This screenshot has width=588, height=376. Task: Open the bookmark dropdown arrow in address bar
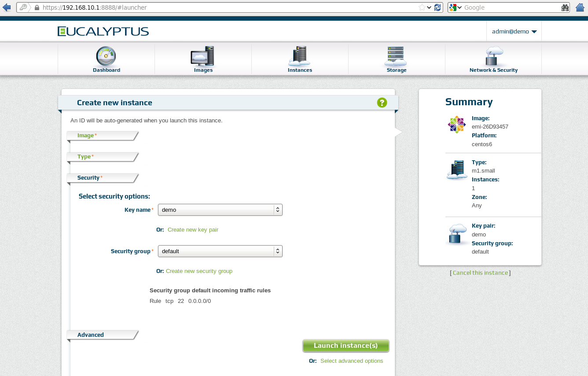[429, 7]
